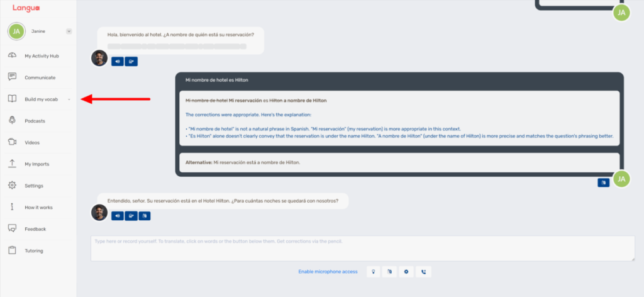This screenshot has width=644, height=297.
Task: Click the How it works info icon
Action: (13, 207)
